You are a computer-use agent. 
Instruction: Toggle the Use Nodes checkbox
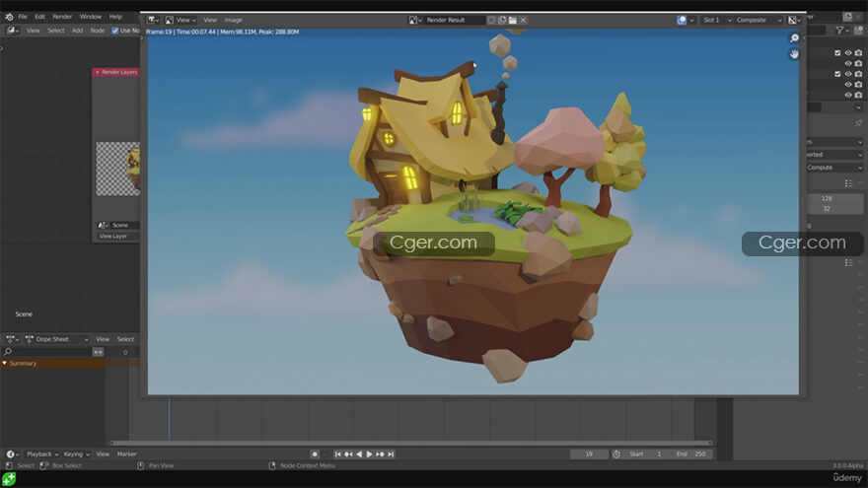115,31
